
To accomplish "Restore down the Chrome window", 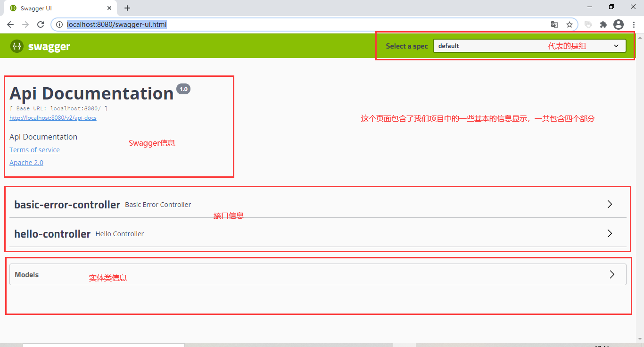I will coord(611,7).
